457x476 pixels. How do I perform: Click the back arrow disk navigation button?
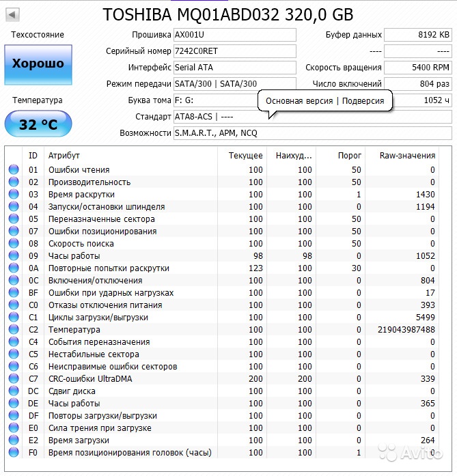pyautogui.click(x=13, y=14)
